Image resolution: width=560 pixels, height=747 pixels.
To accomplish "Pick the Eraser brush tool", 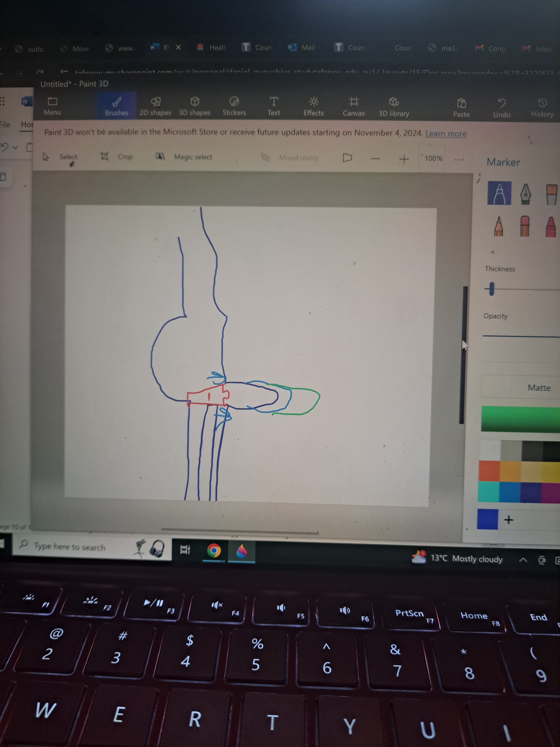I will point(525,226).
